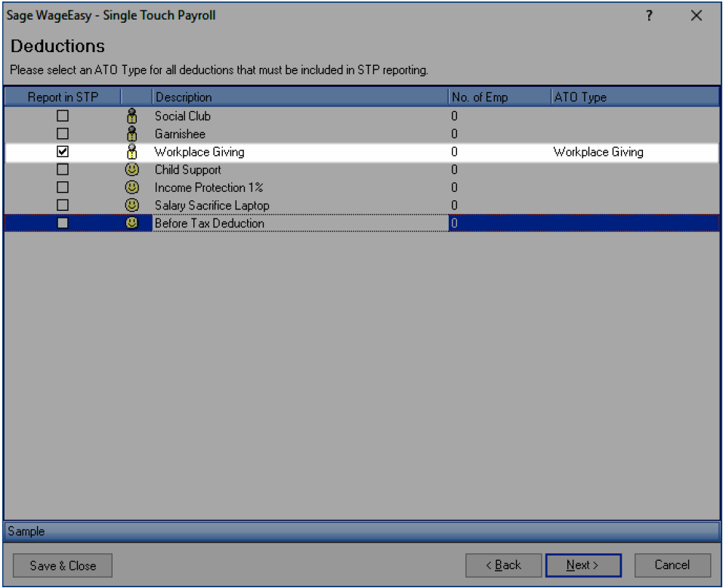Image resolution: width=723 pixels, height=588 pixels.
Task: Open the question mark help button
Action: point(649,16)
